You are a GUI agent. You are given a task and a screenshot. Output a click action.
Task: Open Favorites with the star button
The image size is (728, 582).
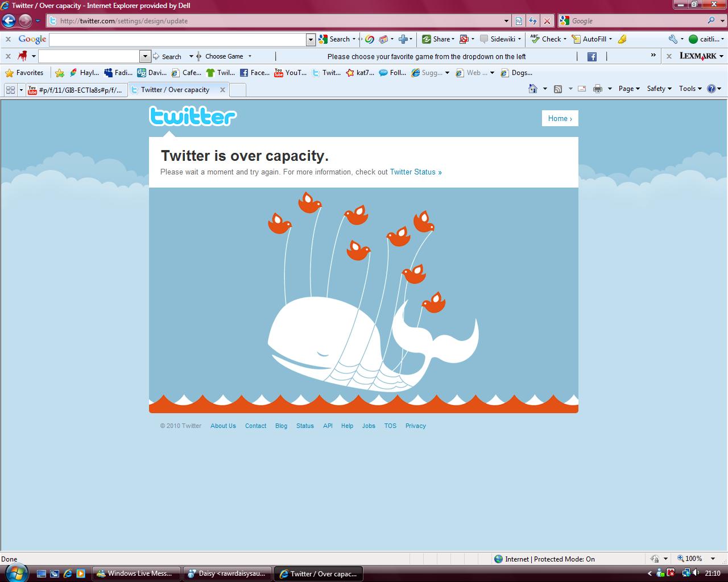pos(24,73)
